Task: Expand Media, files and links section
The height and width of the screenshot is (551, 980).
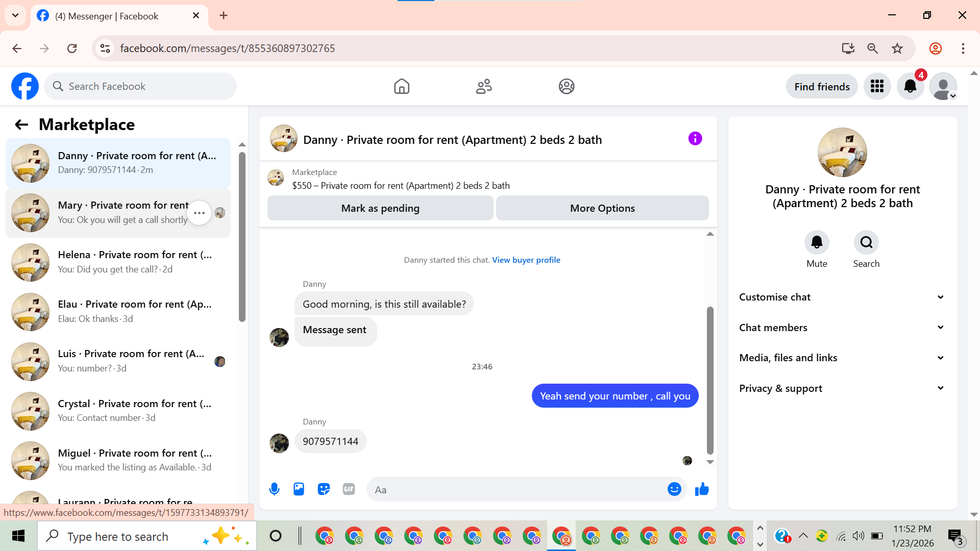Action: (842, 358)
